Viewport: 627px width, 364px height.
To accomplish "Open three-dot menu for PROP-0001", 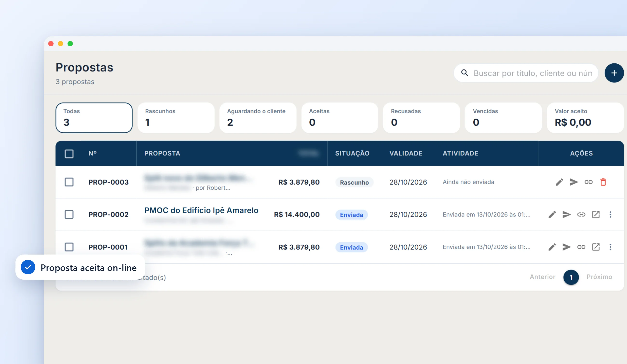I will click(x=610, y=247).
